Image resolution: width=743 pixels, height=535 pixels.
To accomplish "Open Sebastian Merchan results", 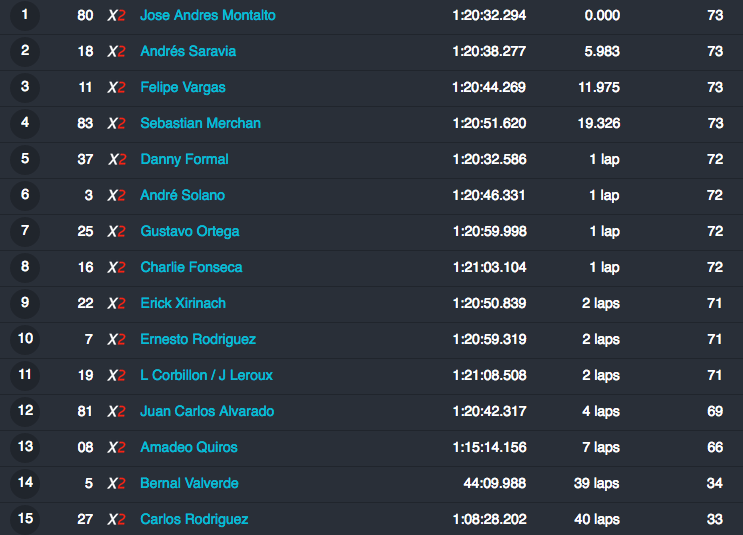I will click(200, 123).
